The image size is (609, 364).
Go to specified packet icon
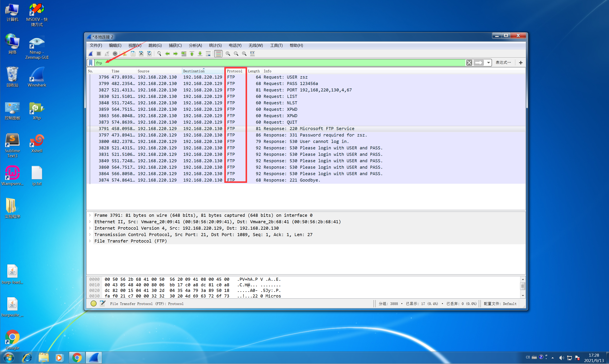(184, 54)
